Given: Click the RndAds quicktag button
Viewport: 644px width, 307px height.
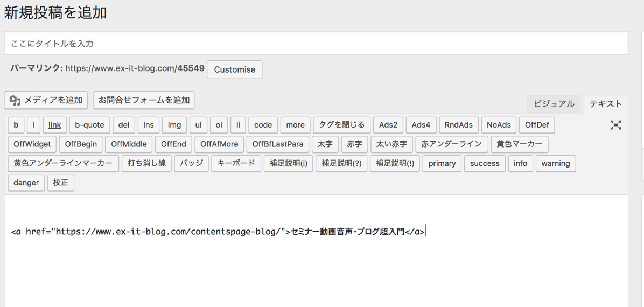Looking at the screenshot, I should [x=459, y=125].
